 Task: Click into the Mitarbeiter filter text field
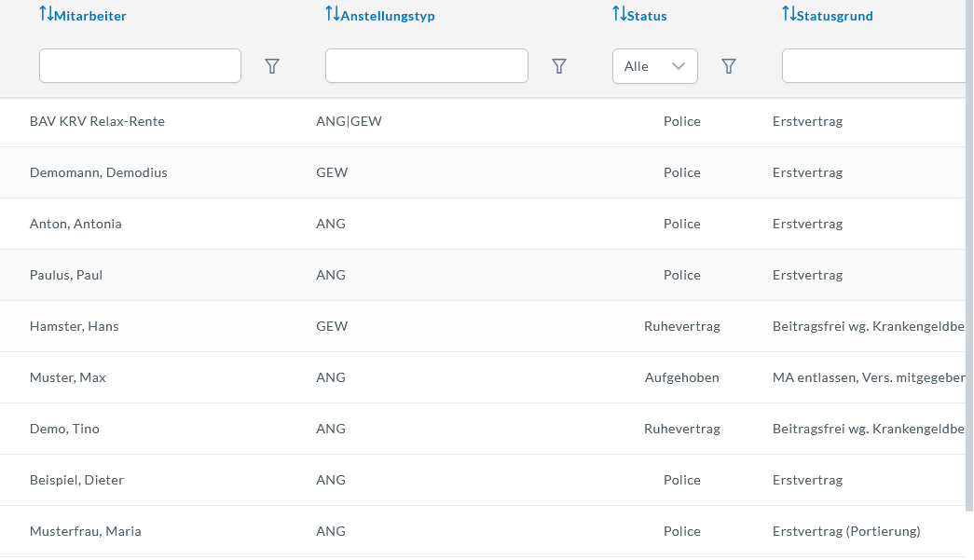140,66
